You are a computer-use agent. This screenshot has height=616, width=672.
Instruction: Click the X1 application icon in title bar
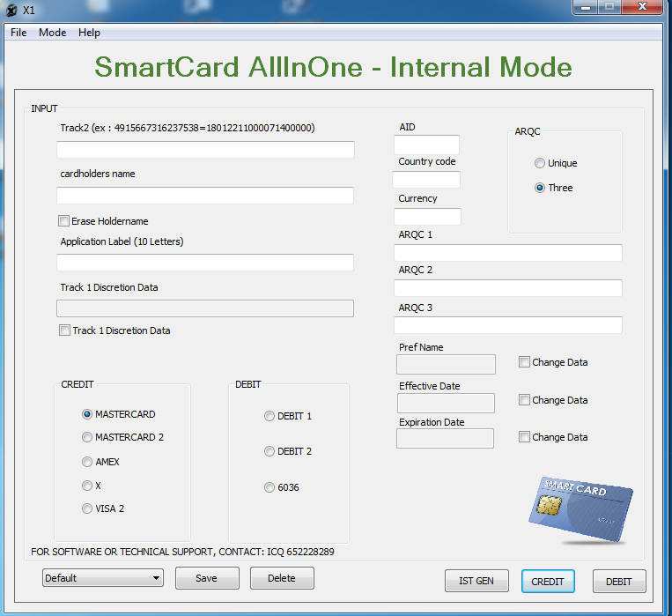(x=11, y=11)
